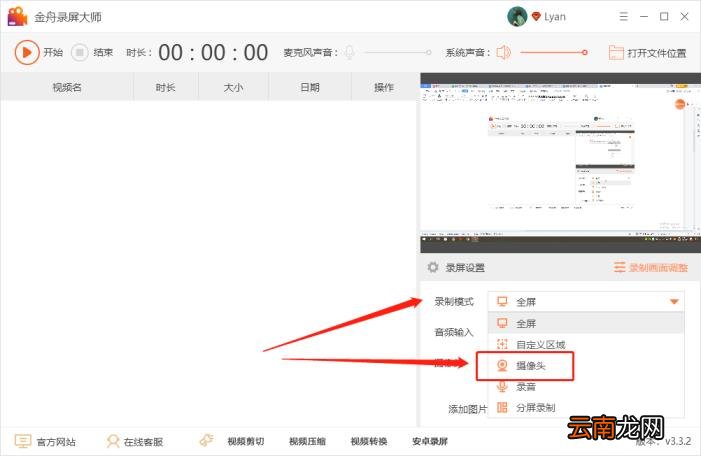Click the VIP diamond badge icon
Image resolution: width=701 pixels, height=456 pixels.
(x=536, y=17)
